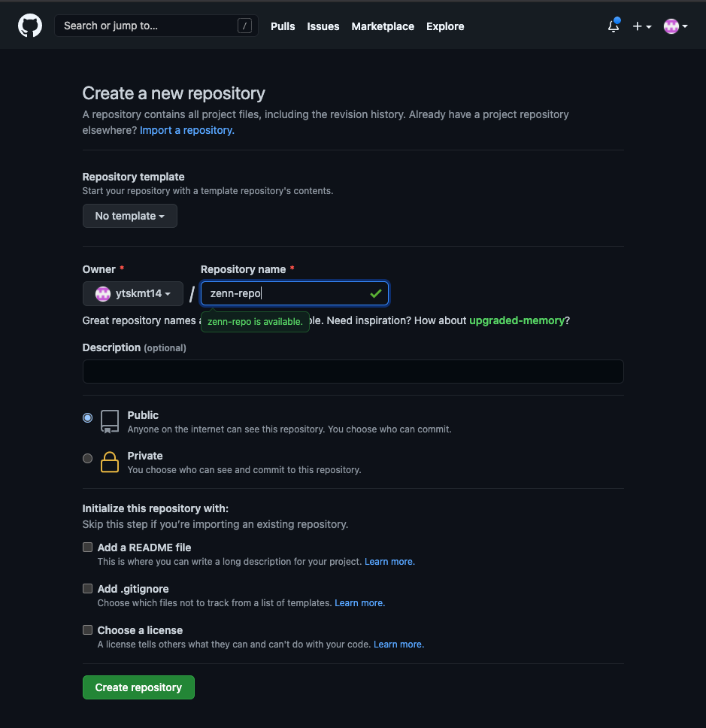Click the green checkmark in name field

point(376,293)
